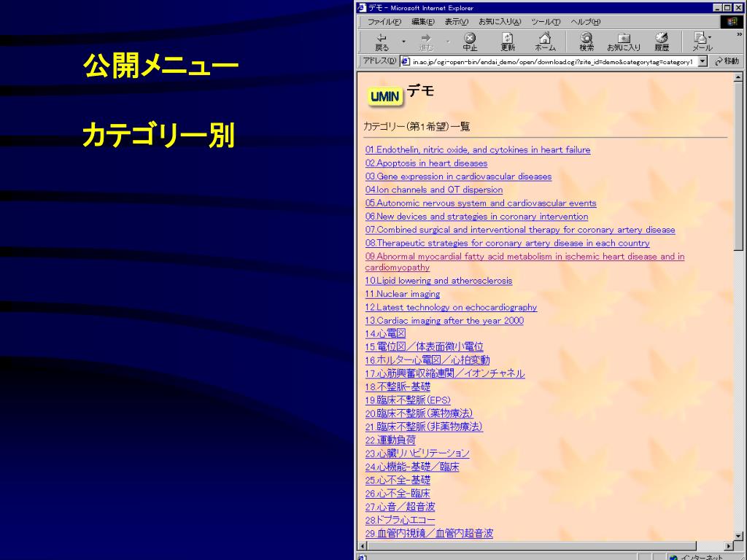Open the ツール(T) menu
Image resolution: width=747 pixels, height=560 pixels.
pyautogui.click(x=546, y=22)
